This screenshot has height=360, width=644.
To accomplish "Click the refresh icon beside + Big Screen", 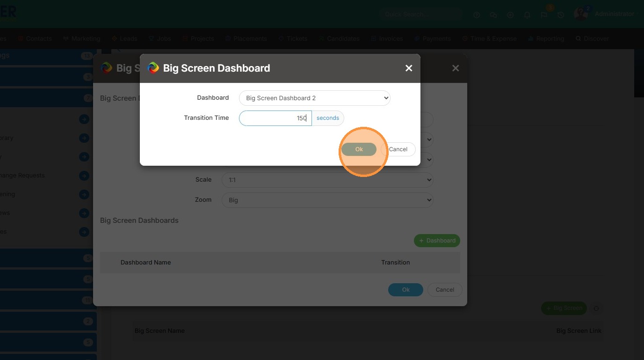I will (596, 309).
